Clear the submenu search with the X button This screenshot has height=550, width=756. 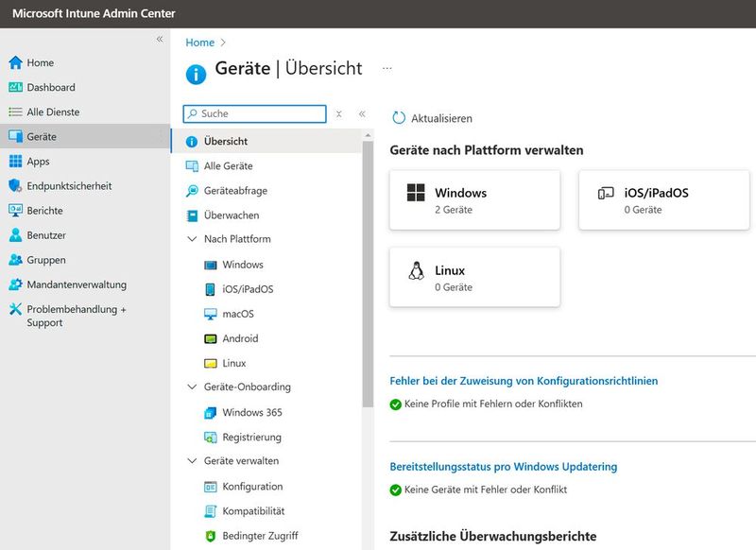click(x=339, y=113)
